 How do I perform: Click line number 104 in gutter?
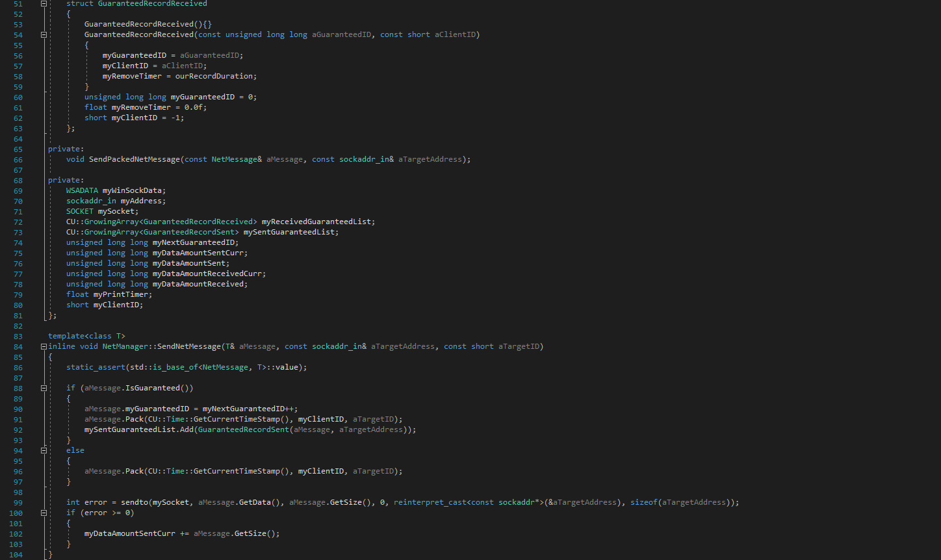tap(16, 554)
